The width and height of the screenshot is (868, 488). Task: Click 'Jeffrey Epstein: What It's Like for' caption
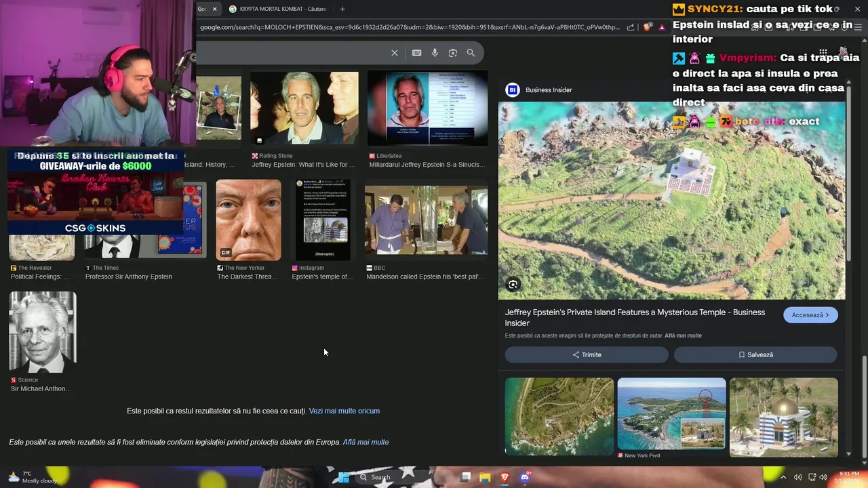(303, 165)
